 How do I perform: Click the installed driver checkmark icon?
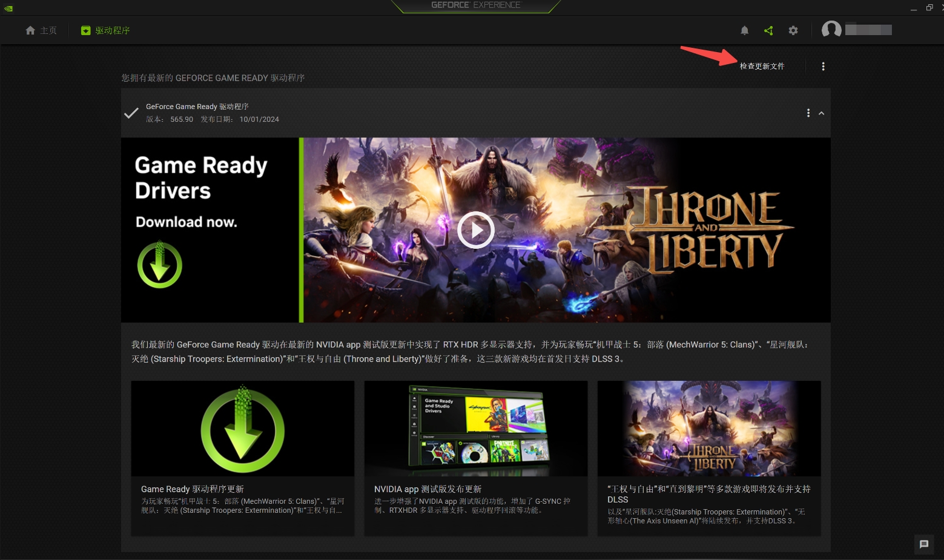point(131,113)
